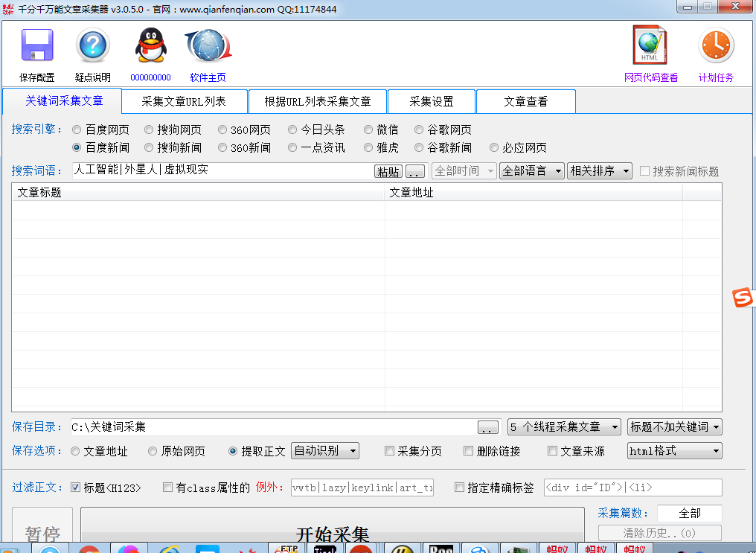The width and height of the screenshot is (756, 553).
Task: Click the 例外 class exception input field
Action: pyautogui.click(x=362, y=488)
